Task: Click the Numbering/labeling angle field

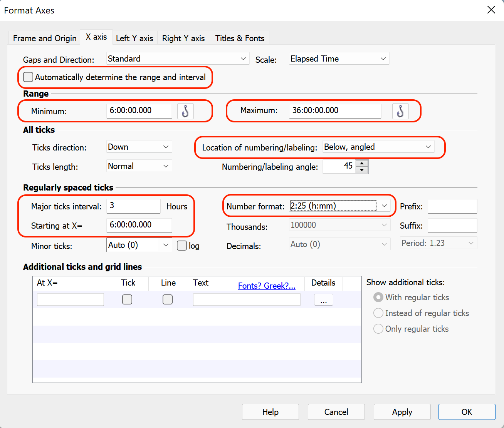Action: click(339, 166)
